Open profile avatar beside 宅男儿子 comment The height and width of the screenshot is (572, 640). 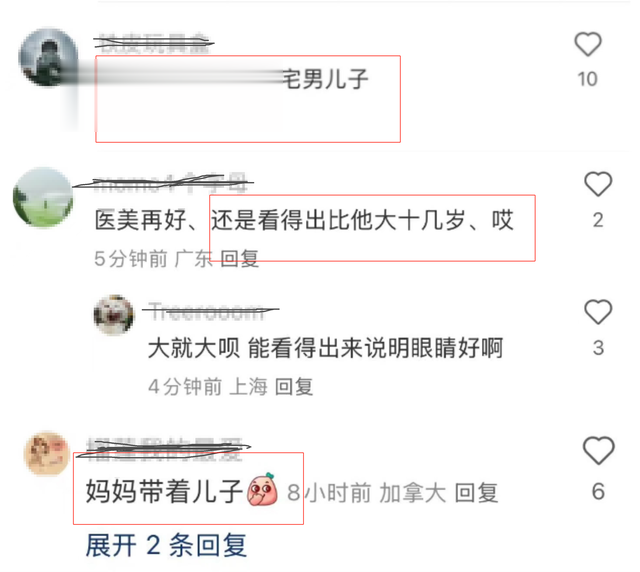click(49, 58)
